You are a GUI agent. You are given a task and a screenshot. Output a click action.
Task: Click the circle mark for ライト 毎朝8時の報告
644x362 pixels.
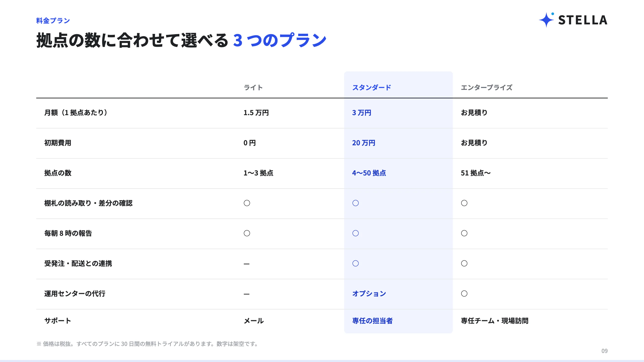coord(247,233)
